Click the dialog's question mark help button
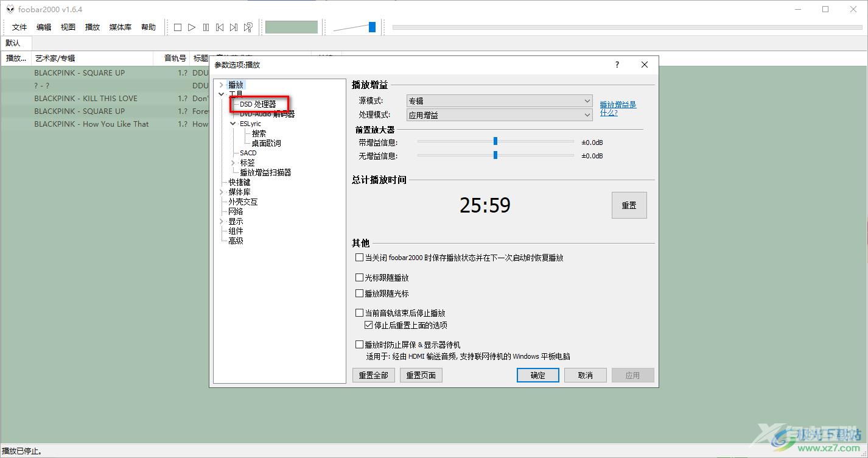This screenshot has height=458, width=868. 617,65
